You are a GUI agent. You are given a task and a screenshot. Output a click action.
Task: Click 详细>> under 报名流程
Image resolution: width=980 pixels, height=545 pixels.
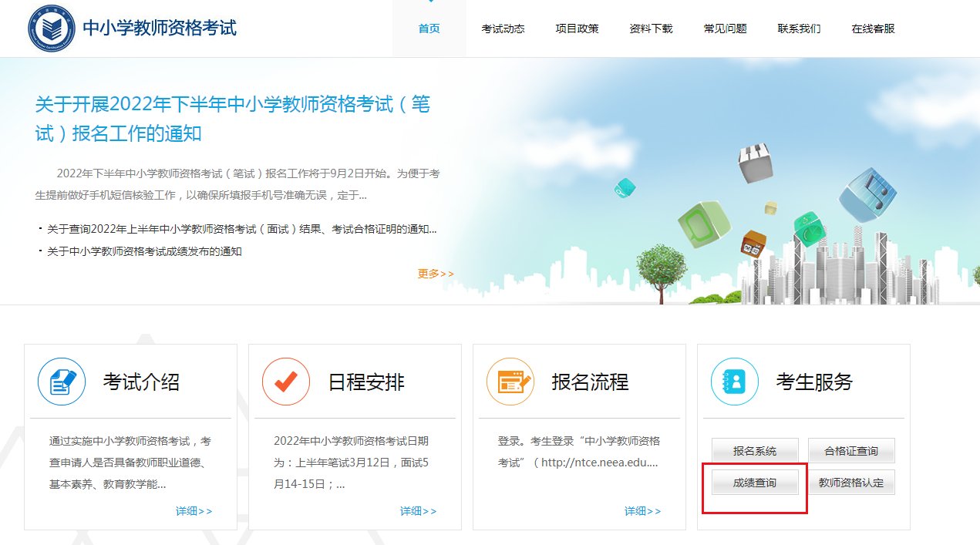(642, 511)
